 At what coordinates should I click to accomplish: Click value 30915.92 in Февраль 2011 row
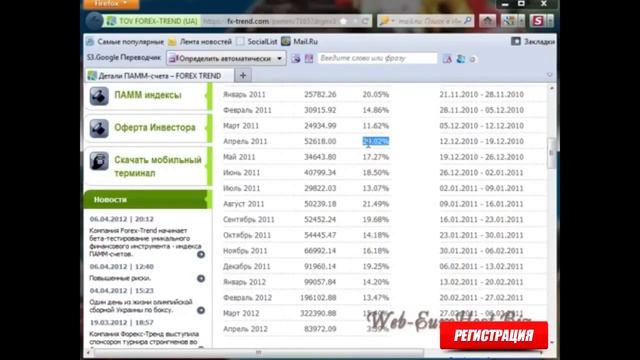tap(320, 110)
